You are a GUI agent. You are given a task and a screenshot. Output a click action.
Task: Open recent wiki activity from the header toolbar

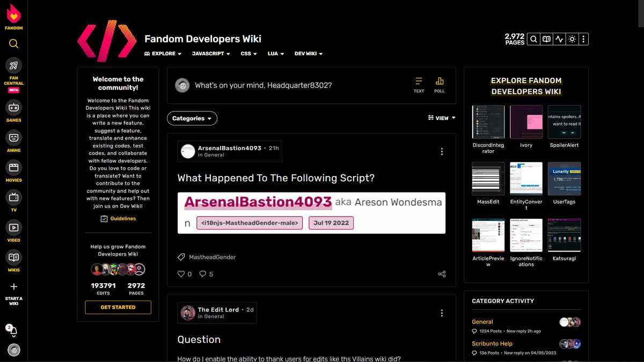click(x=559, y=39)
